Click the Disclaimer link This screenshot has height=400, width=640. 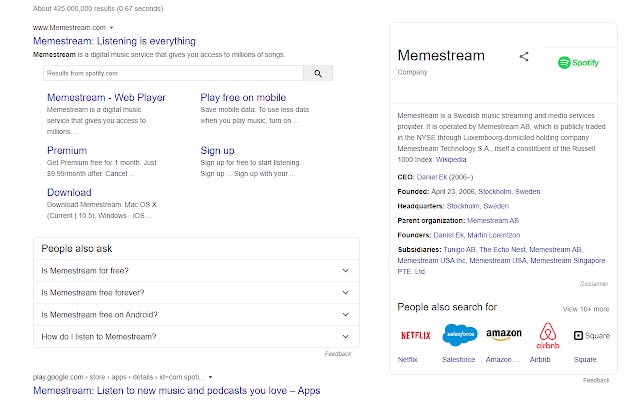[594, 284]
